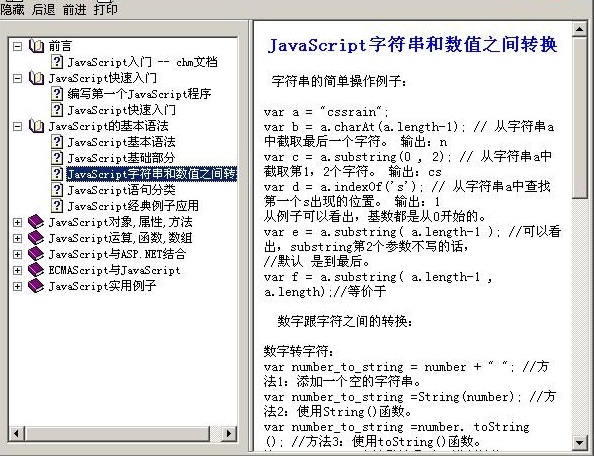Image resolution: width=594 pixels, height=456 pixels.
Task: Expand the JavaScript实用例子 node
Action: [17, 286]
